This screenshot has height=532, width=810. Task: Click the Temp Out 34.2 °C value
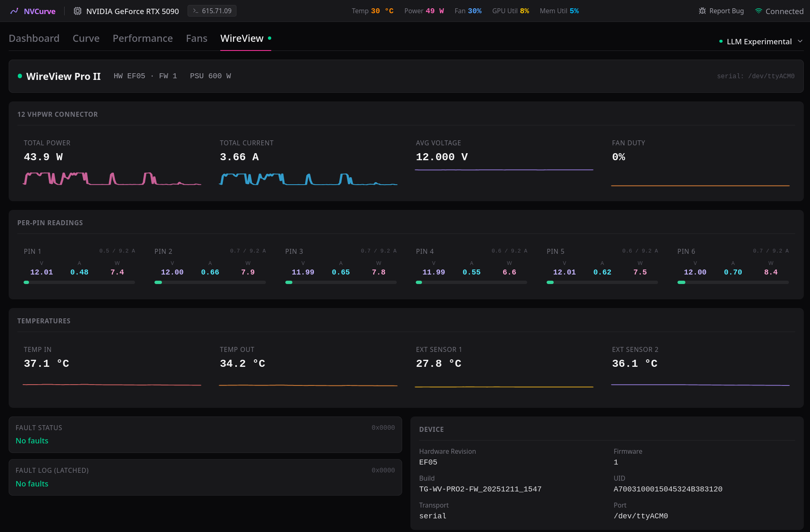coord(243,363)
